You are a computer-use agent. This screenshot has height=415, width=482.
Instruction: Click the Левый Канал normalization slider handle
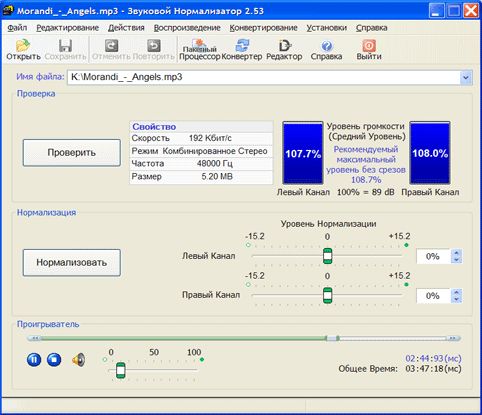tap(328, 256)
